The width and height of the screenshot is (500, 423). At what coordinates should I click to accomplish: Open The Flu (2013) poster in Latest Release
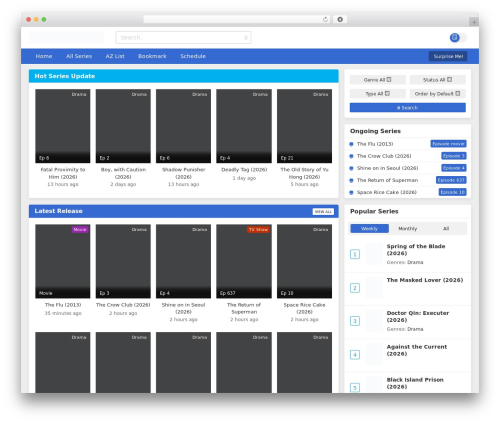click(x=63, y=261)
